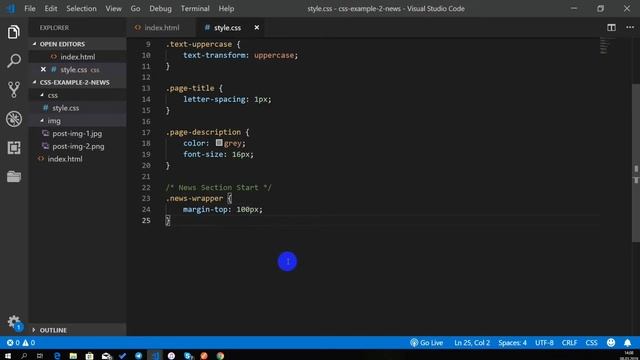Open index.html in project root

tap(77, 159)
